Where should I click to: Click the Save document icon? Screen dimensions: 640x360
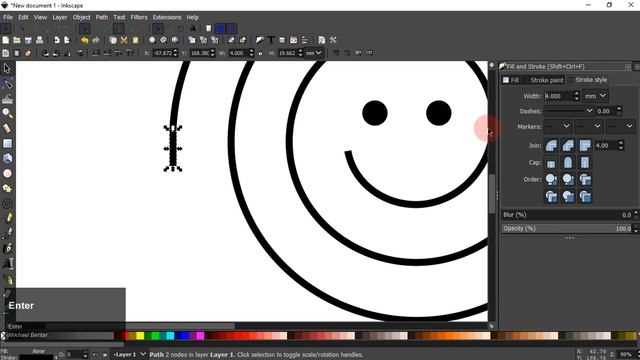coord(28,40)
